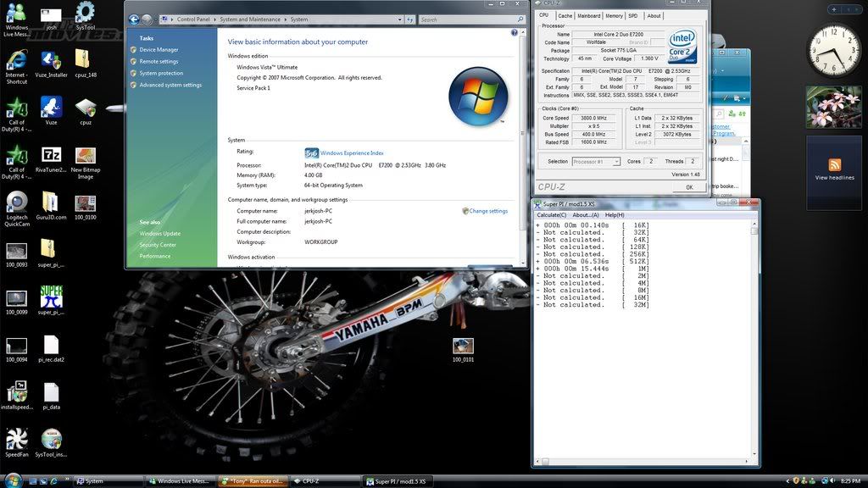Switch to the *Tony* chat taskbar button
This screenshot has width=868, height=488.
click(x=252, y=481)
